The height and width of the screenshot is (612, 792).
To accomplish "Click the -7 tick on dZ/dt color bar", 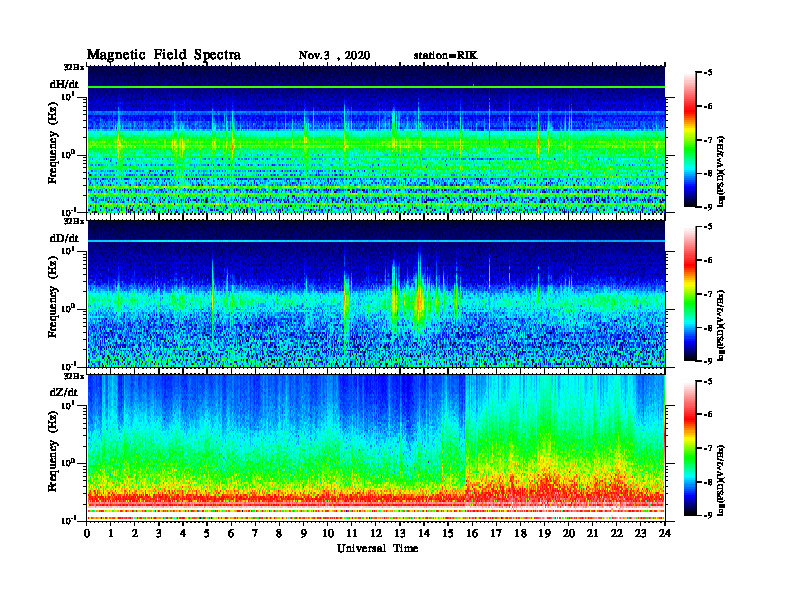I will [x=708, y=448].
